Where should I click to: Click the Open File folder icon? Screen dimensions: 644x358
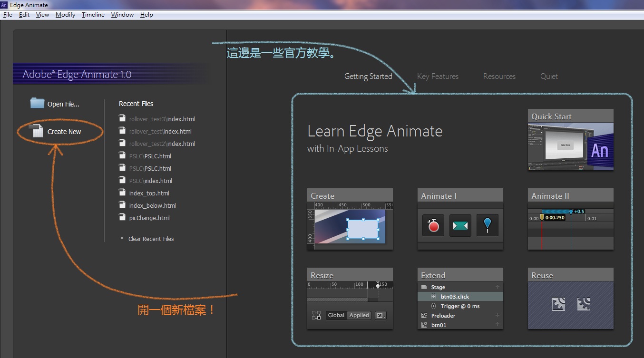tap(37, 103)
